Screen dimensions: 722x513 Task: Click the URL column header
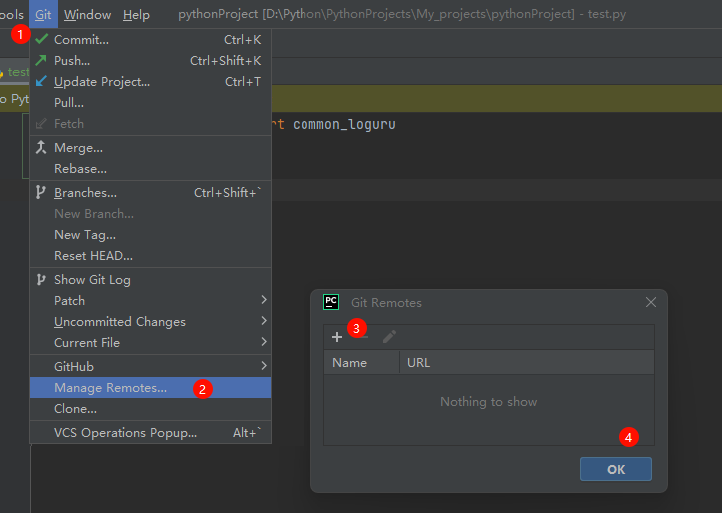(x=527, y=363)
